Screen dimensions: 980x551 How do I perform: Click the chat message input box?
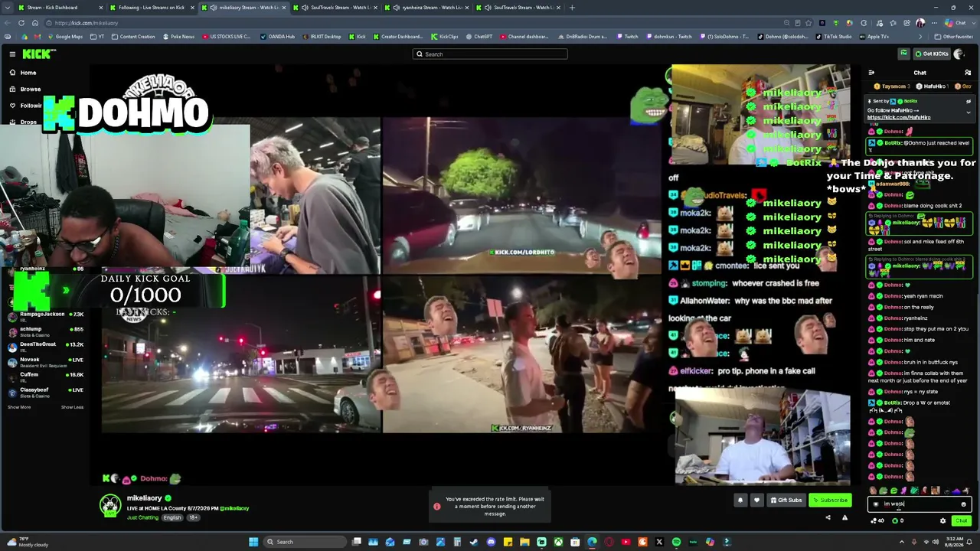point(919,504)
